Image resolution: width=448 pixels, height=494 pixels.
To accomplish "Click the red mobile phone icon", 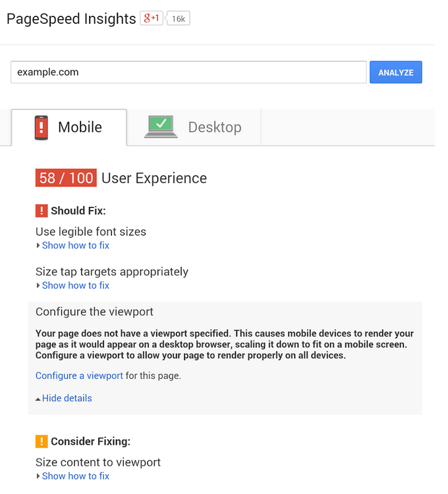I will 42,127.
